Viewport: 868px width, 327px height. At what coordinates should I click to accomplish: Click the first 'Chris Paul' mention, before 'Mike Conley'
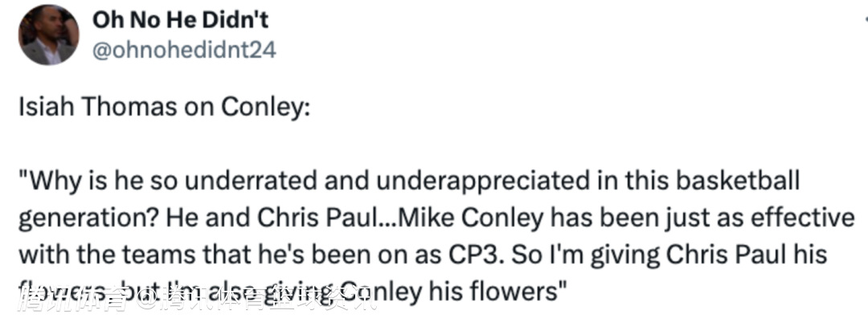(x=317, y=218)
